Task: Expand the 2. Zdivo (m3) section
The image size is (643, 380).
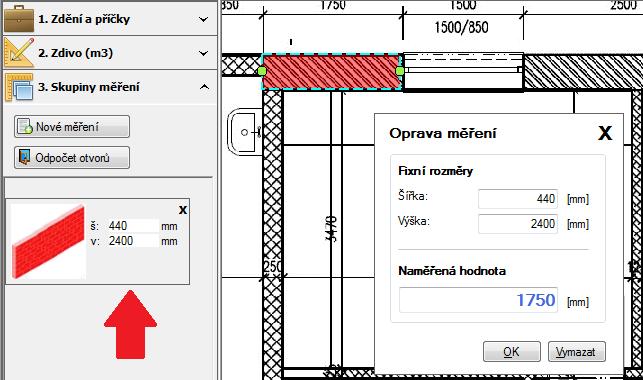Action: (203, 53)
